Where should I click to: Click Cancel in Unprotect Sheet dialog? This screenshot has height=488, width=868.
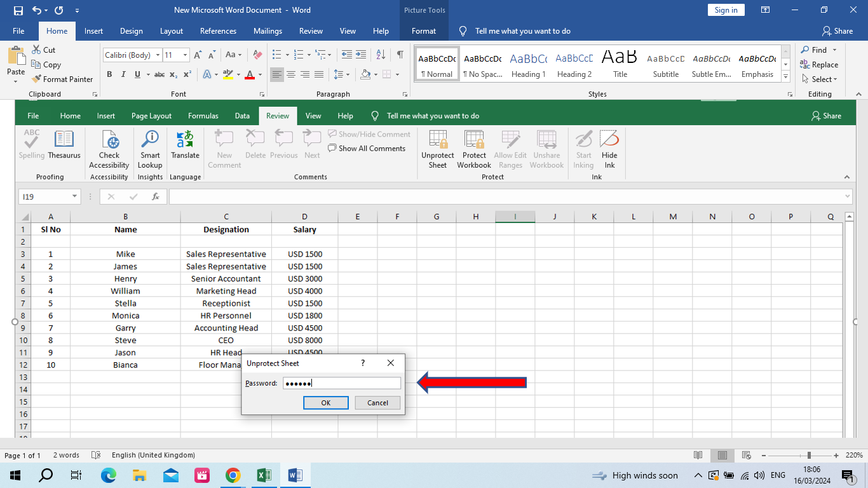[377, 403]
